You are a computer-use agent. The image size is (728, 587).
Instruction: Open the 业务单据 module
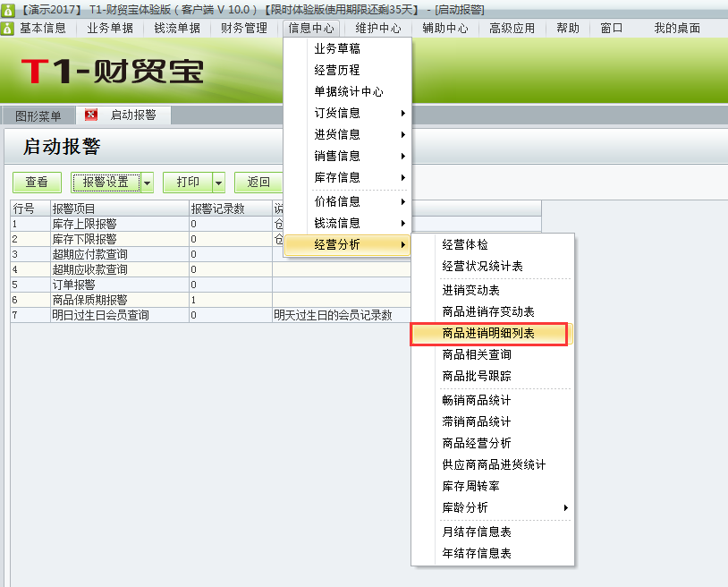point(106,28)
